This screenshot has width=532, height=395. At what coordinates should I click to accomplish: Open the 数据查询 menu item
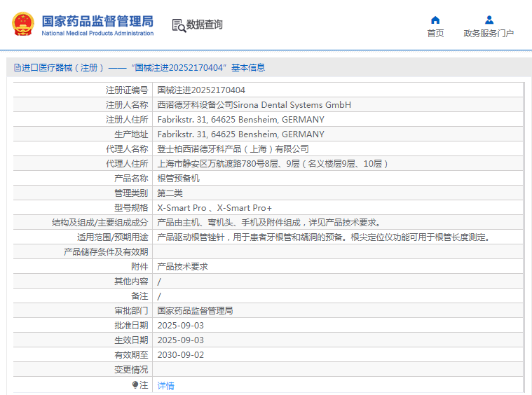[205, 25]
